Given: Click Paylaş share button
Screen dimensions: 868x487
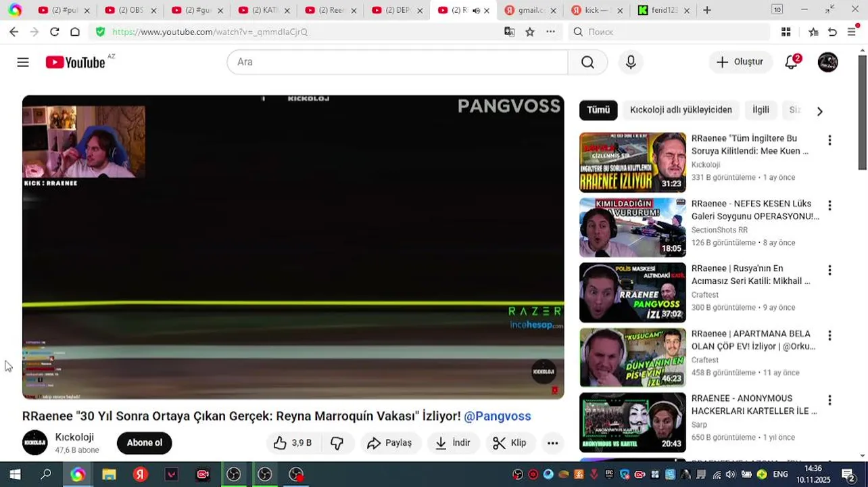Looking at the screenshot, I should click(389, 443).
